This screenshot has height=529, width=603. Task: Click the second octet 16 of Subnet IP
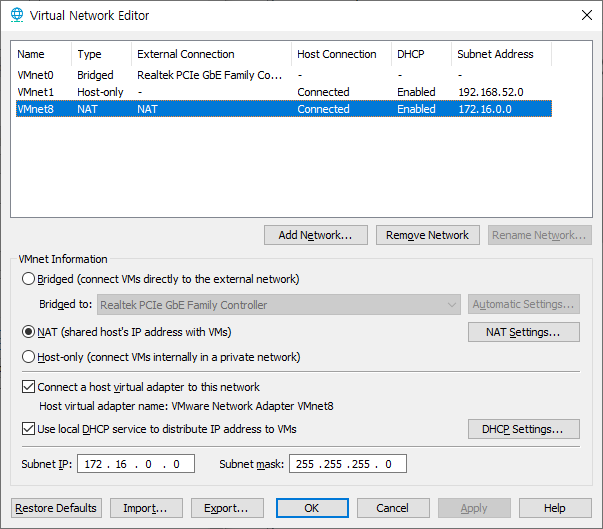121,464
